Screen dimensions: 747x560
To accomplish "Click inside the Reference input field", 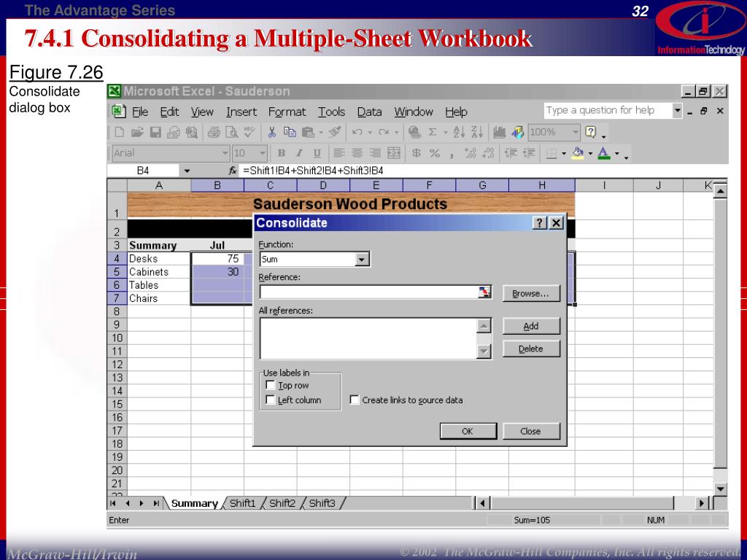I will pyautogui.click(x=368, y=292).
